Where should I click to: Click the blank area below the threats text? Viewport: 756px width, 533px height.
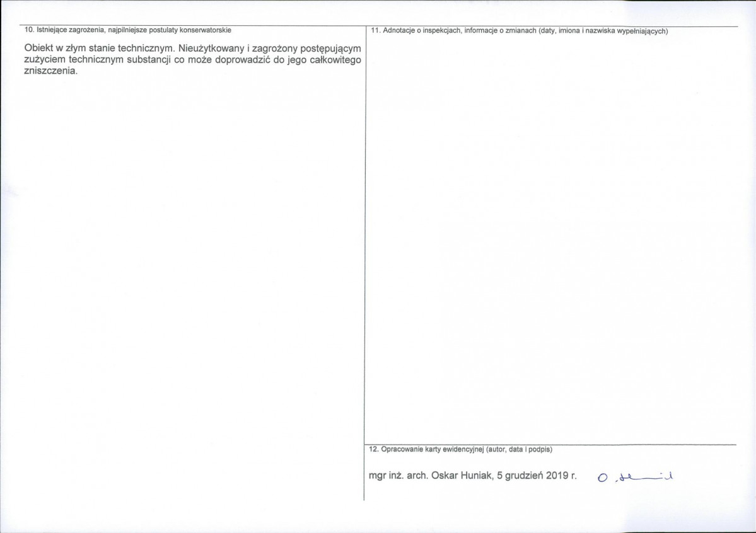coord(193,289)
